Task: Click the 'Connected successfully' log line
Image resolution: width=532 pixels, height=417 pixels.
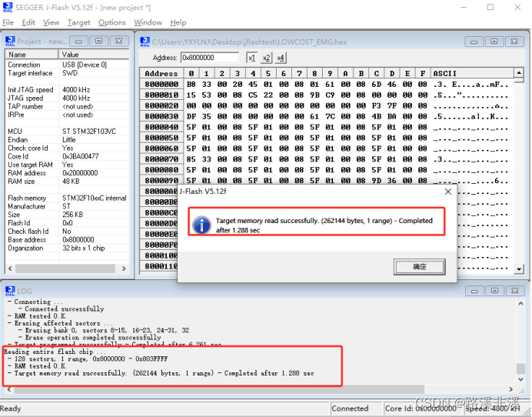Action: pyautogui.click(x=61, y=309)
